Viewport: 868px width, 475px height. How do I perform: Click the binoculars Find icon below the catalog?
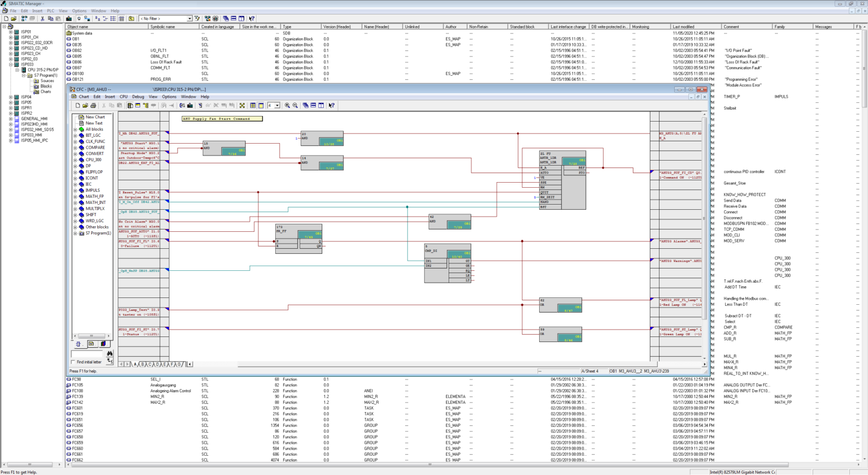click(x=110, y=353)
